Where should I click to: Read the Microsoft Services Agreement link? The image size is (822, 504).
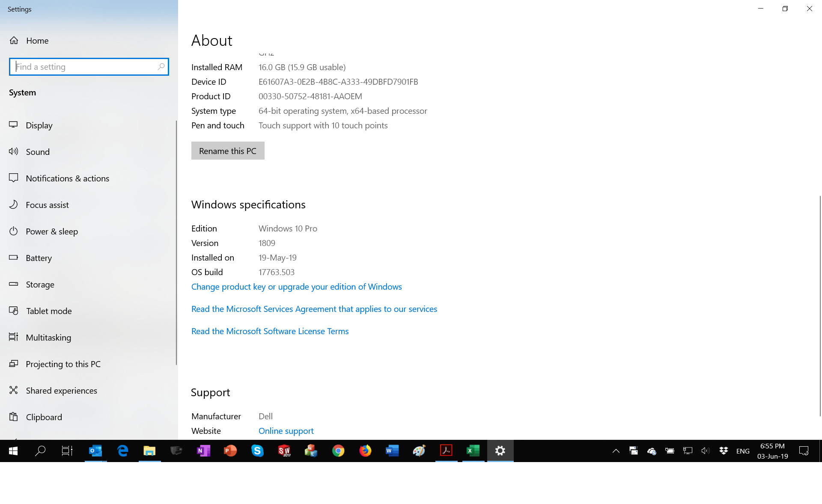click(314, 309)
